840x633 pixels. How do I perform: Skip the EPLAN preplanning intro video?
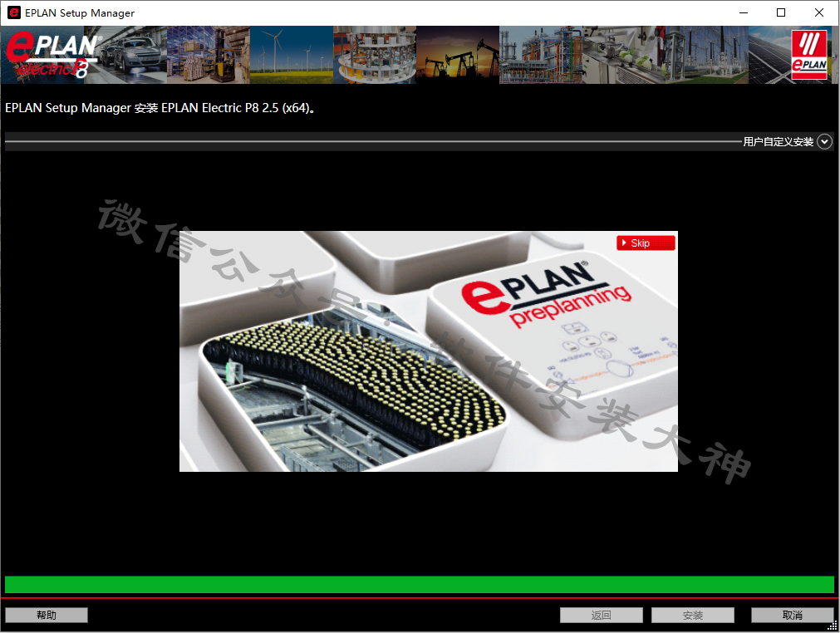click(x=646, y=243)
